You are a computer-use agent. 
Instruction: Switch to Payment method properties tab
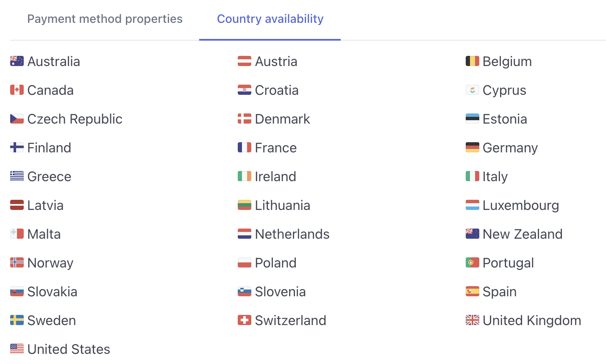[105, 19]
